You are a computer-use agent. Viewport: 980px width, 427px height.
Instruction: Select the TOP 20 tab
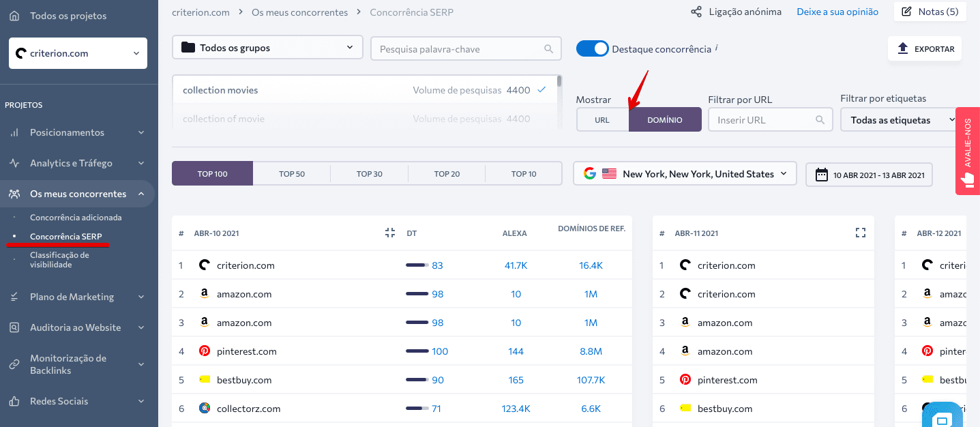(447, 173)
